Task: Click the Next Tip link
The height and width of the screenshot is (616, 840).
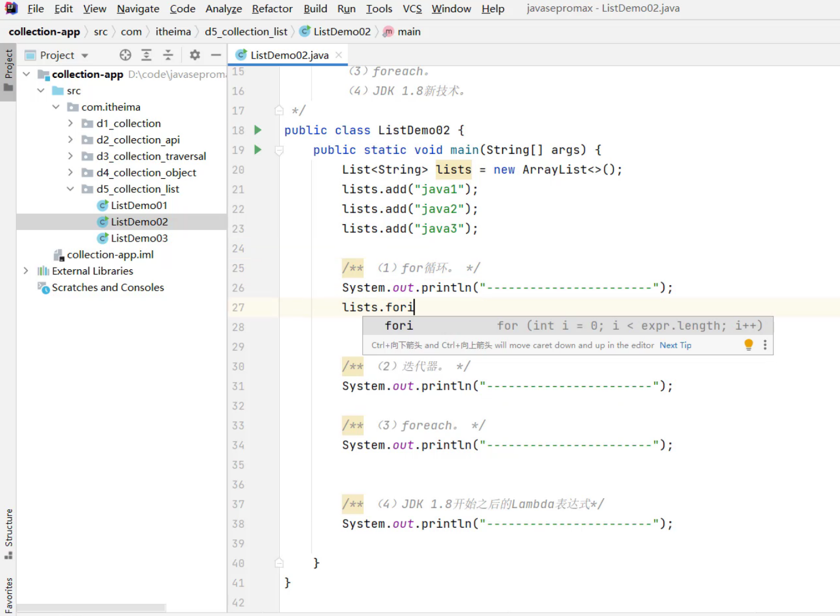Action: coord(675,345)
